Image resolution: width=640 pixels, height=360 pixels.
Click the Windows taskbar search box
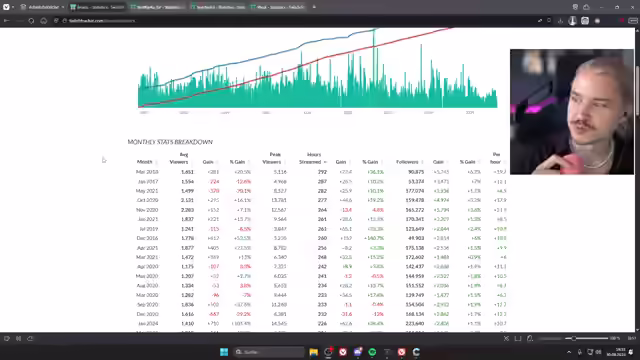269,352
